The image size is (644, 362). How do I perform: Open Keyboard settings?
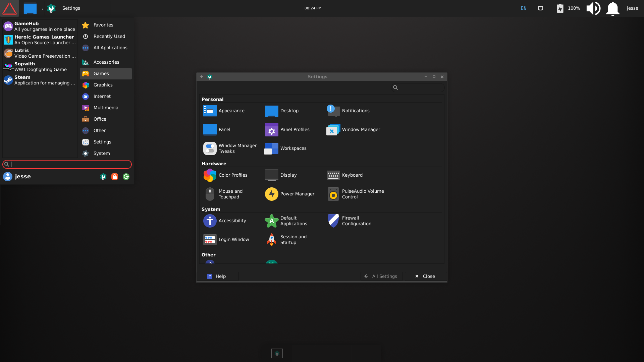(x=344, y=175)
